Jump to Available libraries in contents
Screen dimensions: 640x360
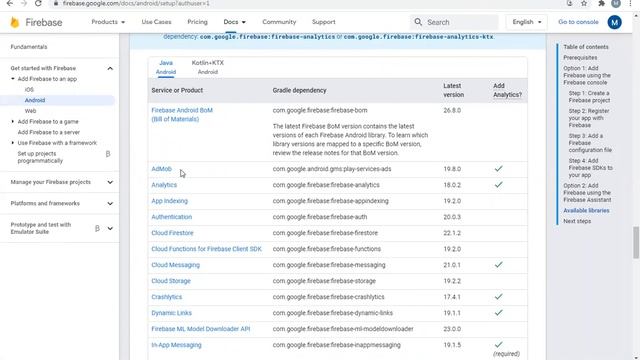point(586,211)
